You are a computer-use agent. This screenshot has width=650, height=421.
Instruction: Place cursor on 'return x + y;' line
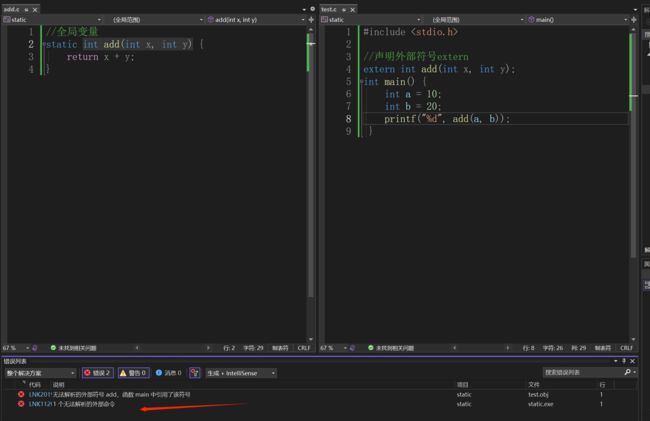pyautogui.click(x=101, y=57)
